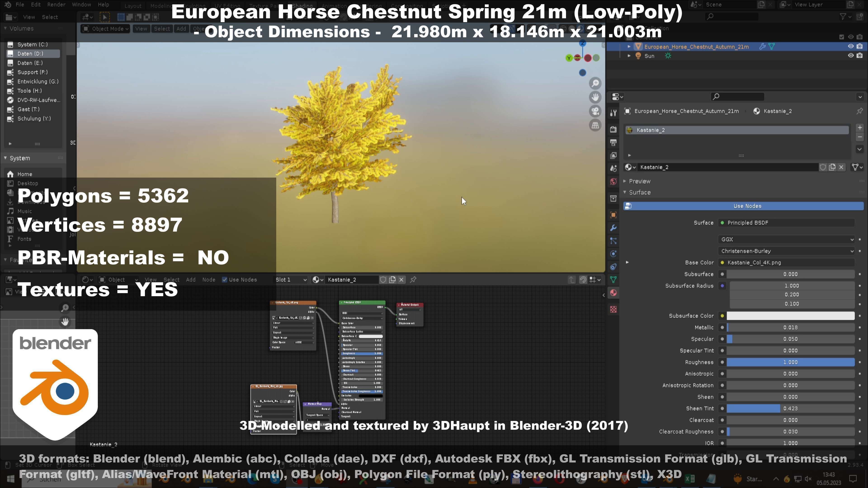868x488 pixels.
Task: Expand the Sun item in outliner
Action: (x=629, y=56)
